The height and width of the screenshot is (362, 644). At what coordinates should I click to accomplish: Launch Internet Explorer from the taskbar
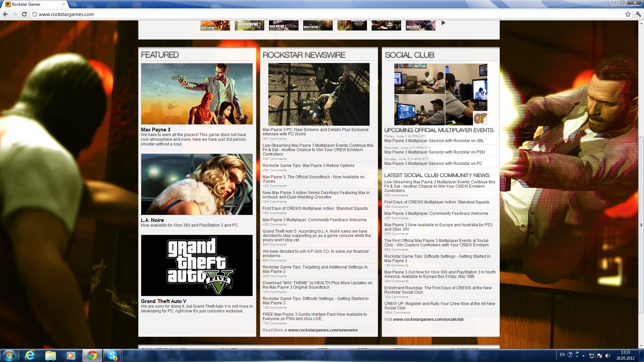point(30,355)
